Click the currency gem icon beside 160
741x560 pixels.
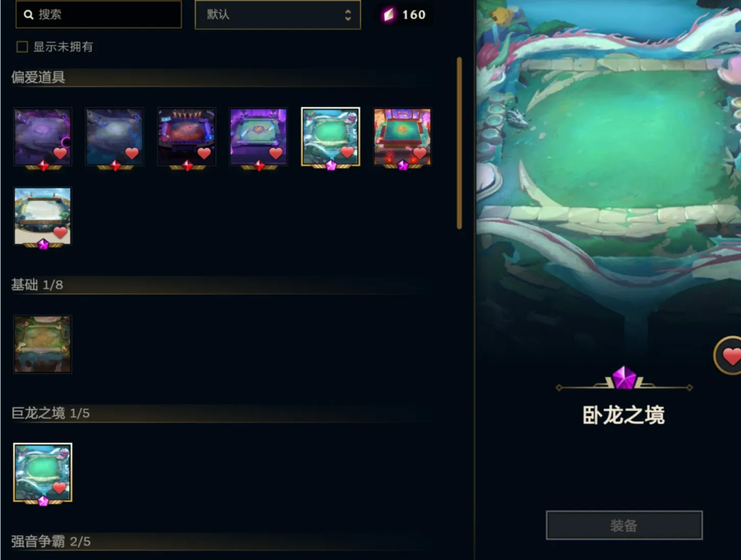coord(389,15)
